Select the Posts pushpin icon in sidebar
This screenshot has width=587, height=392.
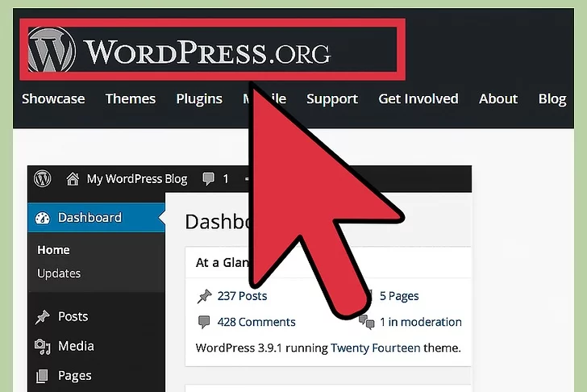point(43,317)
